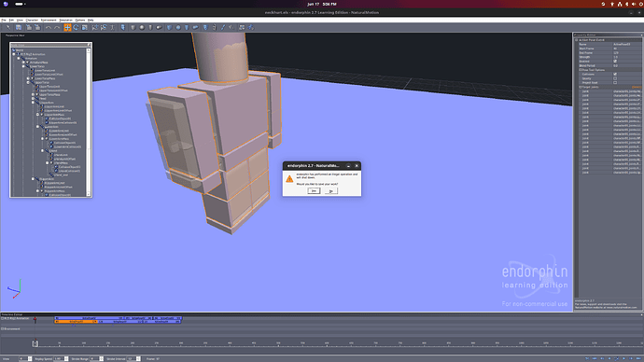Viewport: 644px width, 362px height.
Task: Collapse the UpperTorso node in Node View
Action: click(28, 82)
